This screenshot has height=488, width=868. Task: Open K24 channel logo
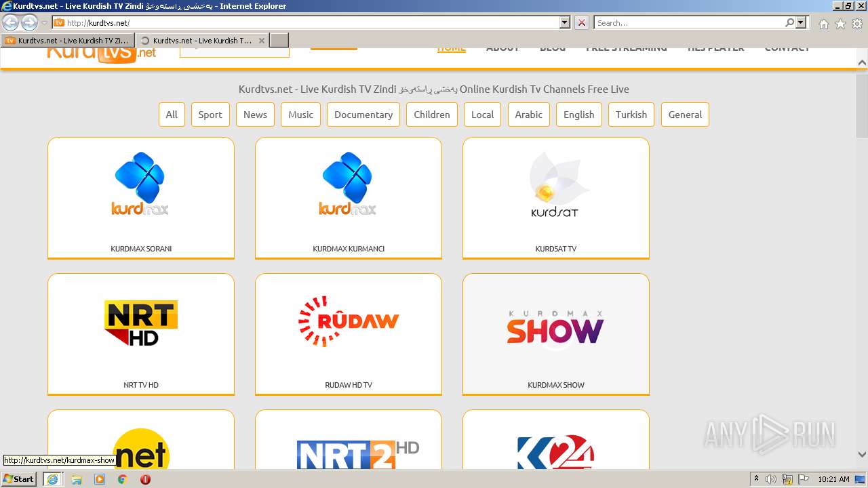[x=555, y=451]
